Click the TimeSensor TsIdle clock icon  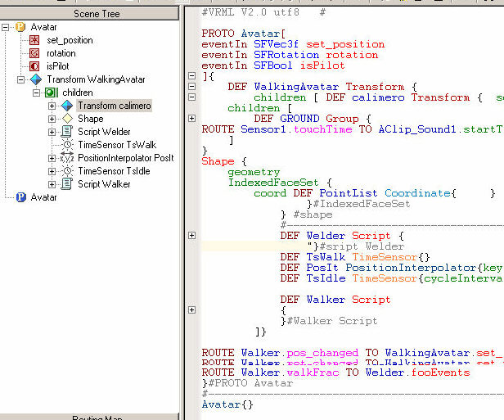(67, 171)
